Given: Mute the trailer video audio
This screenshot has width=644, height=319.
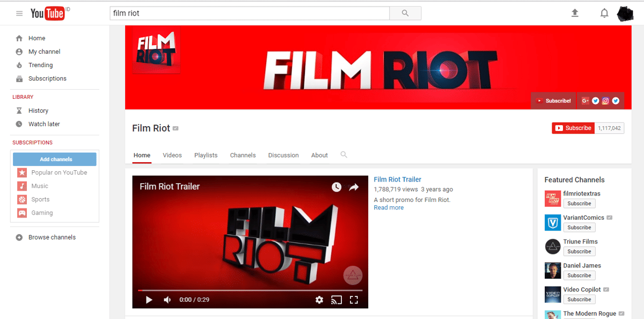Looking at the screenshot, I should (x=167, y=300).
